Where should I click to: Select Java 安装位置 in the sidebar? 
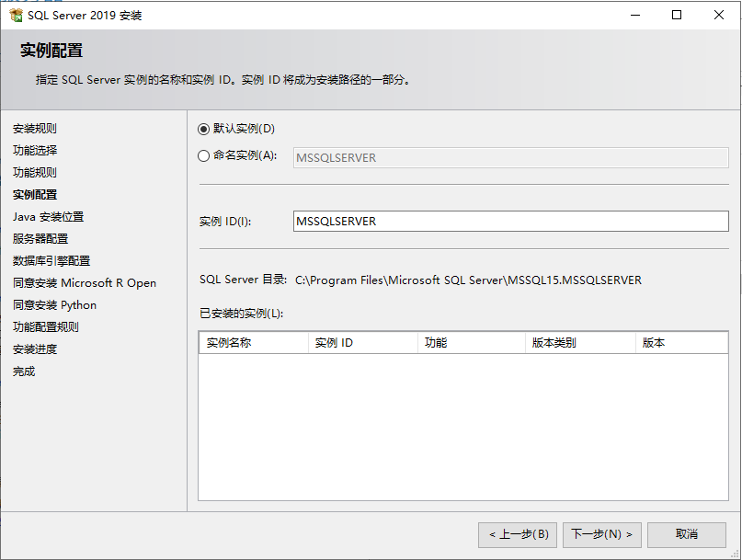point(48,217)
